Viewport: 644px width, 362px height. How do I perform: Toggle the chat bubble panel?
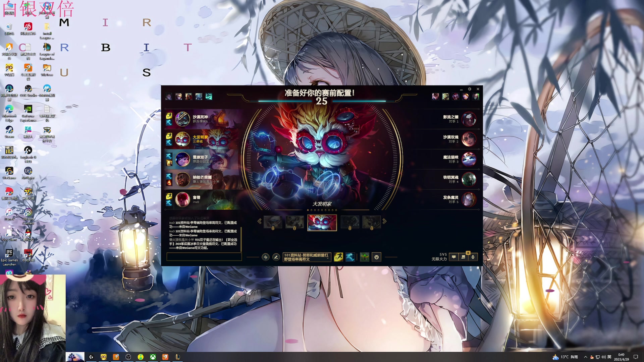coord(454,257)
